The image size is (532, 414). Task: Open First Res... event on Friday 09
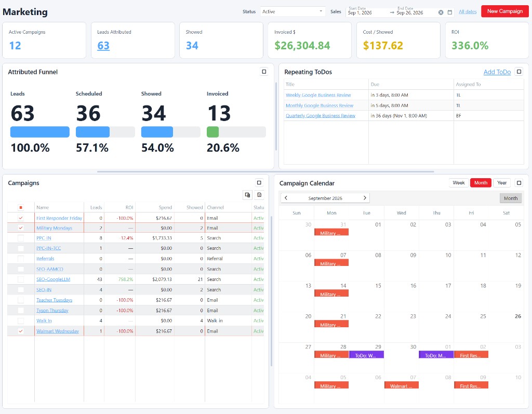471,385
